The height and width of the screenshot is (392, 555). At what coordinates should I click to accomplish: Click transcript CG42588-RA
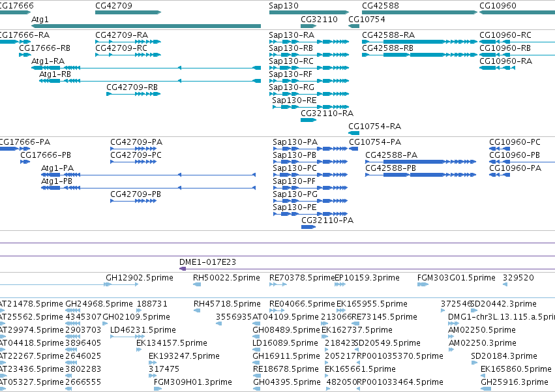coord(419,42)
